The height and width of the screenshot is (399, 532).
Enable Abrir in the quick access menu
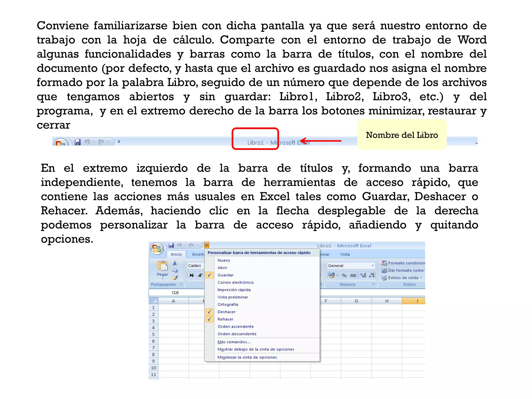coord(262,268)
